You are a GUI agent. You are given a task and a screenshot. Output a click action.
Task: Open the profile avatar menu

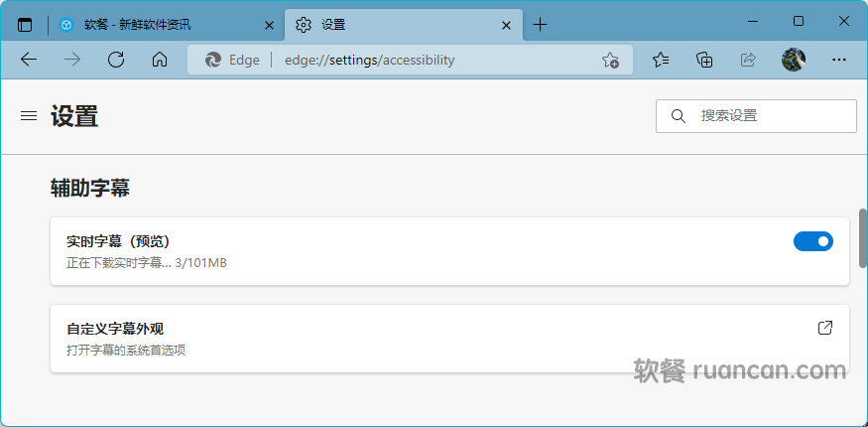pyautogui.click(x=793, y=60)
